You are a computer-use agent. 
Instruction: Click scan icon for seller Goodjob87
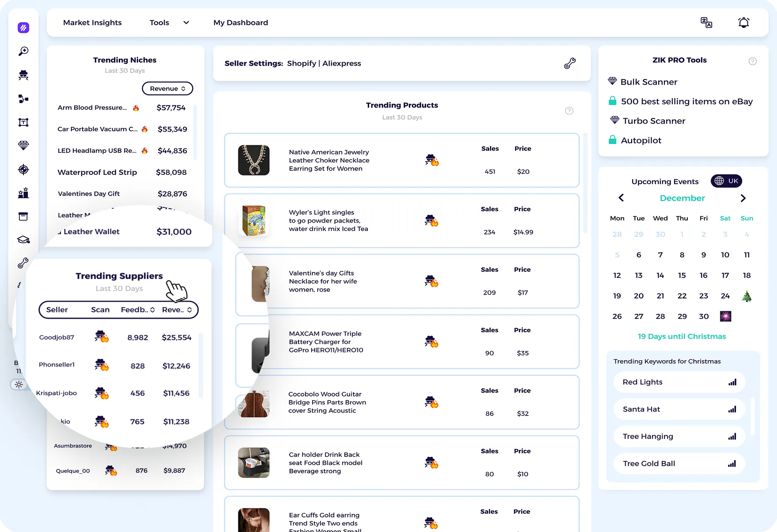coord(102,337)
